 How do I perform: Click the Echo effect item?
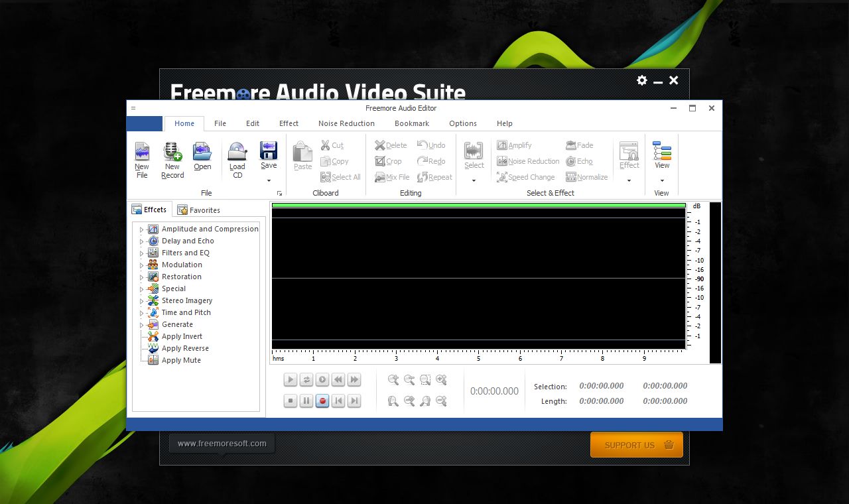(579, 161)
